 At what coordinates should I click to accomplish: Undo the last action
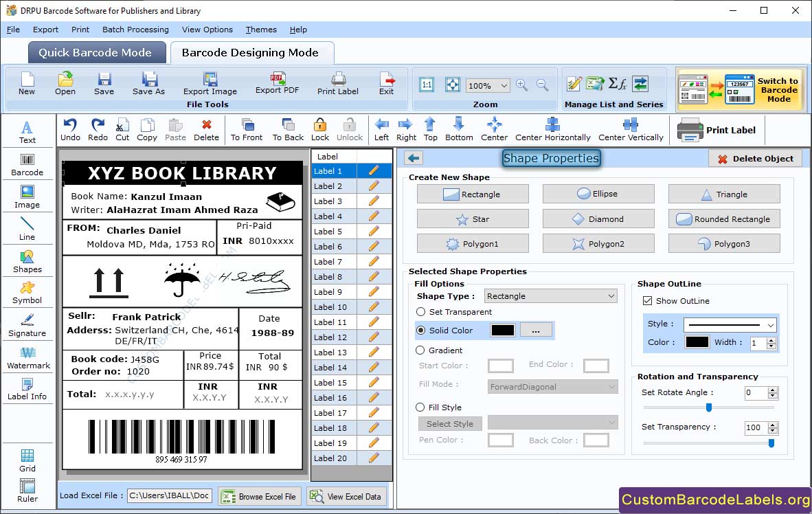tap(71, 130)
